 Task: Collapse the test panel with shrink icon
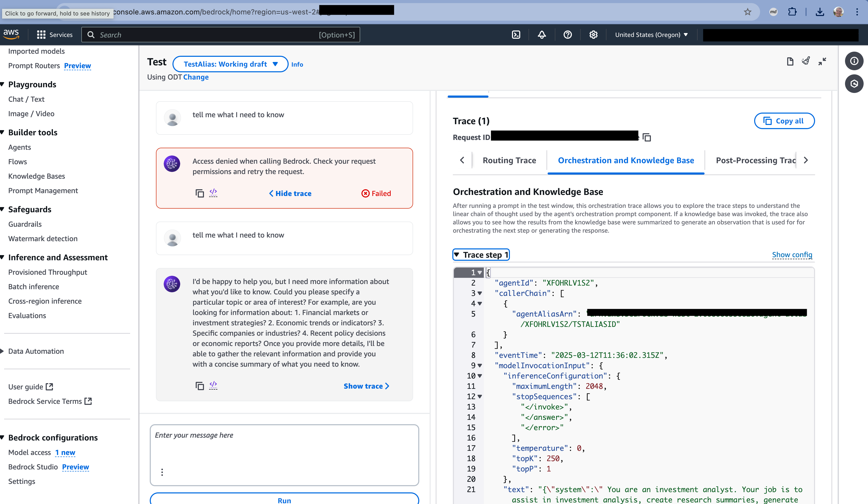(x=822, y=61)
